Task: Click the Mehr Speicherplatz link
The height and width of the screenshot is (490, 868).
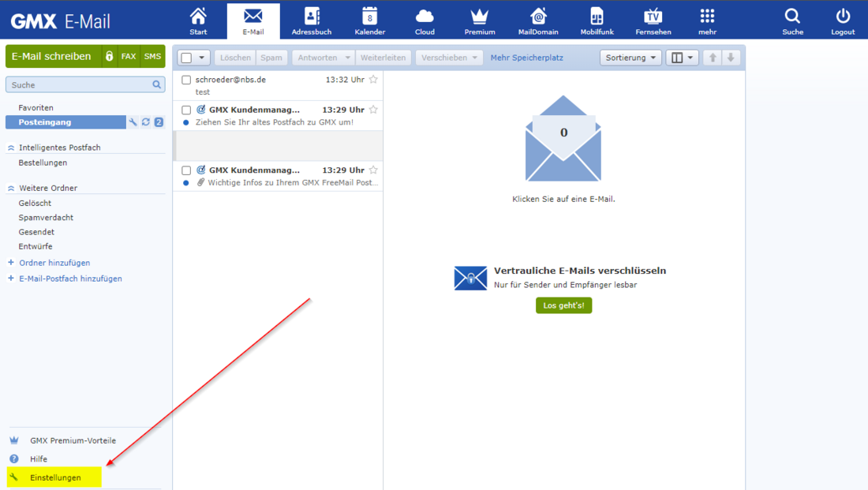Action: tap(526, 58)
